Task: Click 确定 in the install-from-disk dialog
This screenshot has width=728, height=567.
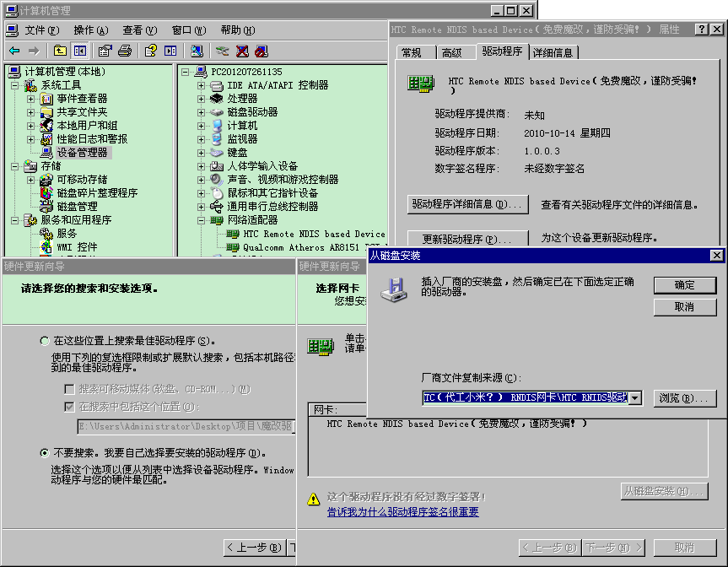Action: [x=684, y=285]
